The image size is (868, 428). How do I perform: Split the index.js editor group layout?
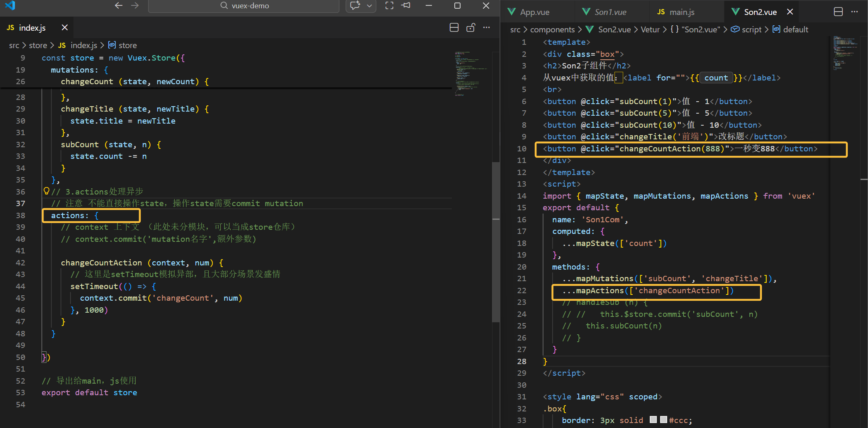point(454,28)
